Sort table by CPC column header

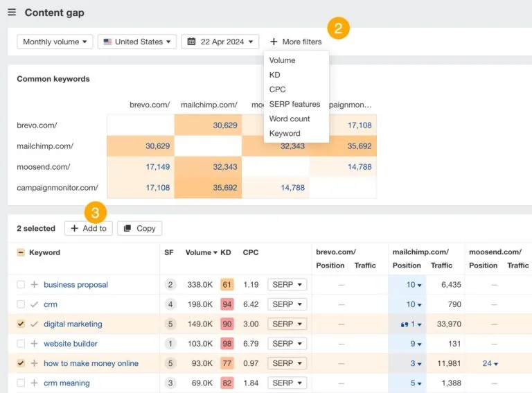tap(251, 252)
